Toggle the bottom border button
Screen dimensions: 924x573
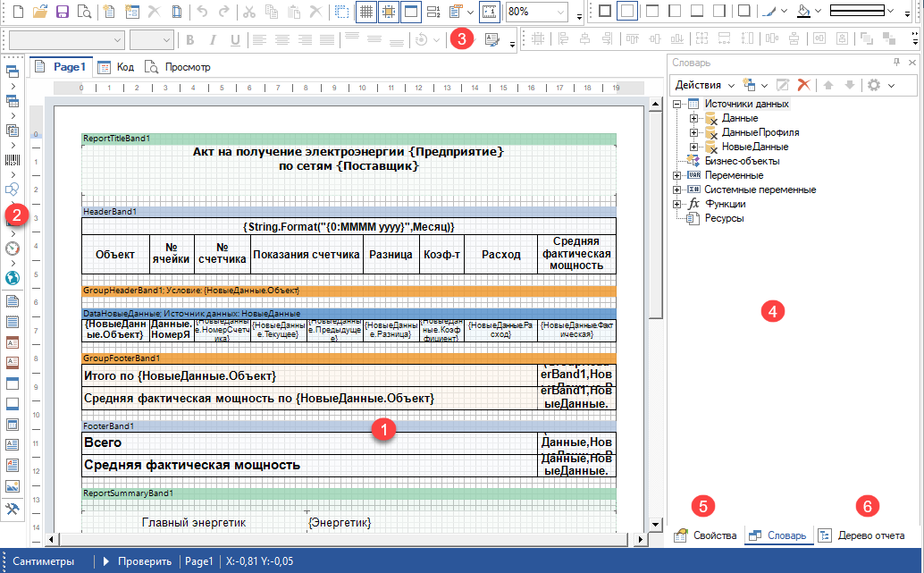tap(697, 12)
